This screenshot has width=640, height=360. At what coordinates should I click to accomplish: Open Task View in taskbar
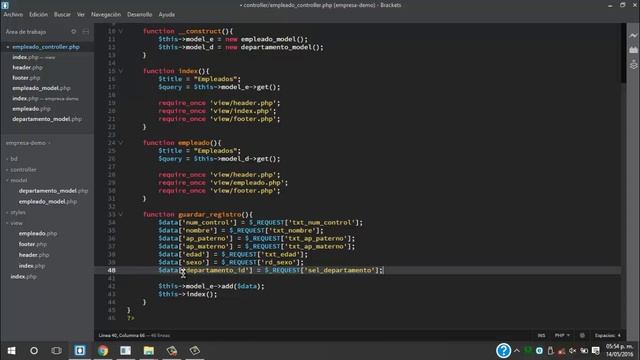click(57, 351)
